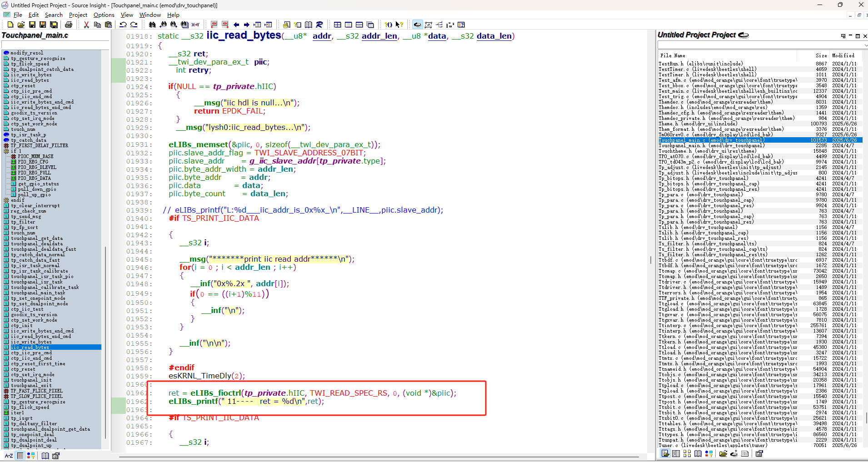868x462 pixels.
Task: Click the Undo arrow icon
Action: pyautogui.click(x=123, y=25)
